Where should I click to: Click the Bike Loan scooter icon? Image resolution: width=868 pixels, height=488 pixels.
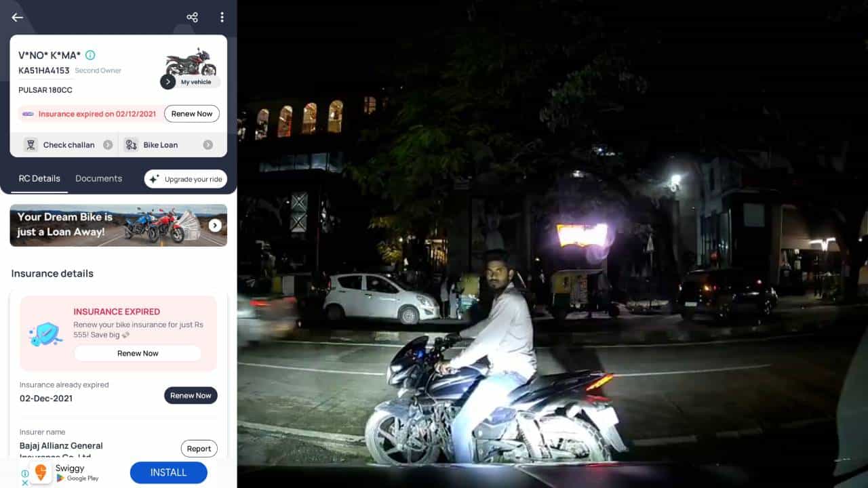(x=131, y=144)
